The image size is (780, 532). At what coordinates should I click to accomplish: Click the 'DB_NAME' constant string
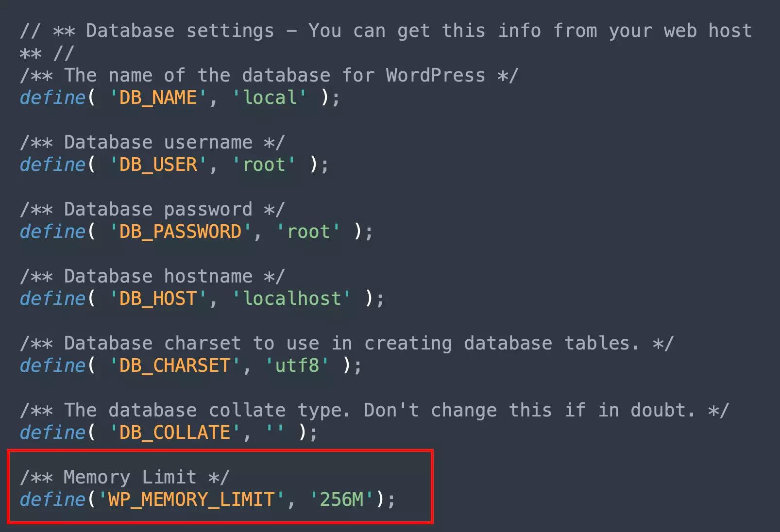pos(158,98)
